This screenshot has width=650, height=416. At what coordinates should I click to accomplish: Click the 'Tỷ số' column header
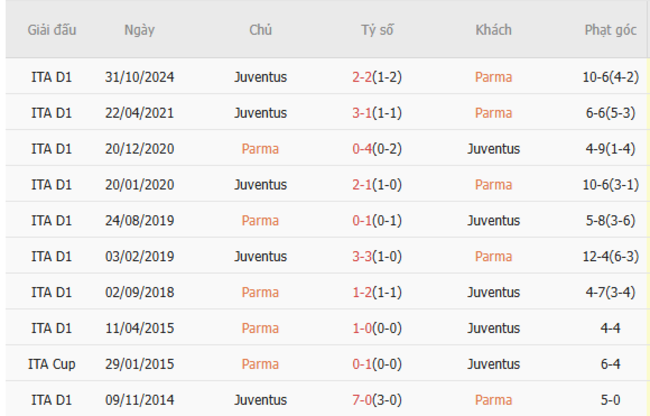pyautogui.click(x=377, y=30)
